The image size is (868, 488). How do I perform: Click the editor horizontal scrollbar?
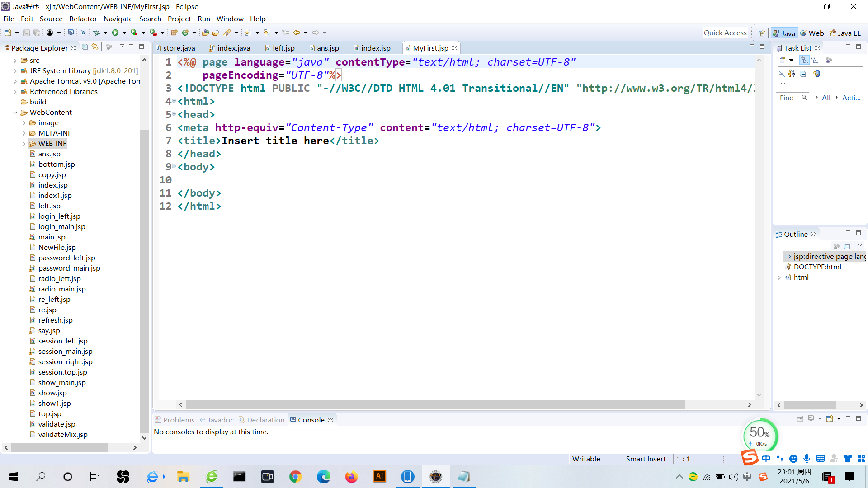tap(435, 404)
